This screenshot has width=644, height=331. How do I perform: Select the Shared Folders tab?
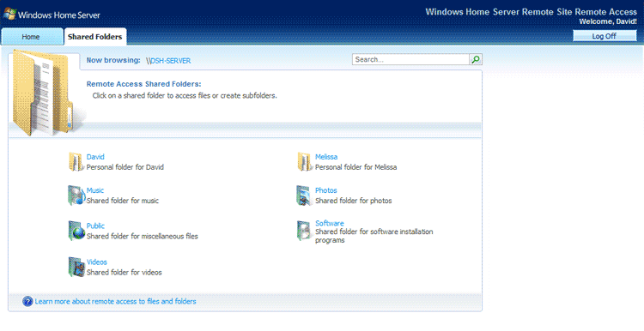pyautogui.click(x=94, y=37)
